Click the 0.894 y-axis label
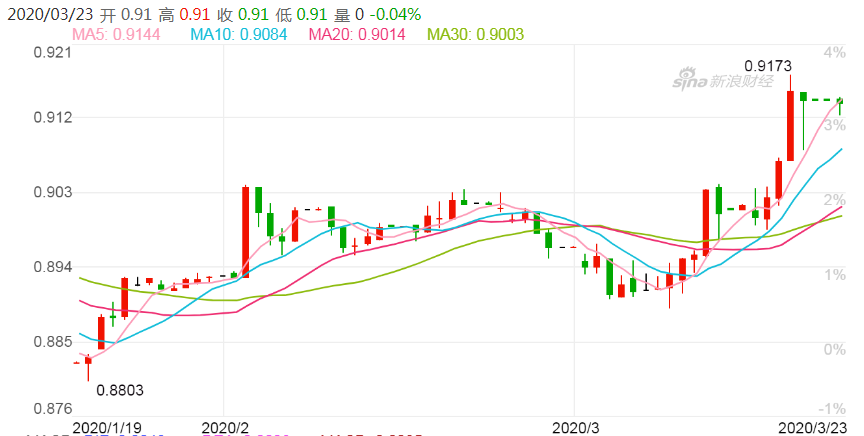The height and width of the screenshot is (436, 864). click(x=53, y=267)
